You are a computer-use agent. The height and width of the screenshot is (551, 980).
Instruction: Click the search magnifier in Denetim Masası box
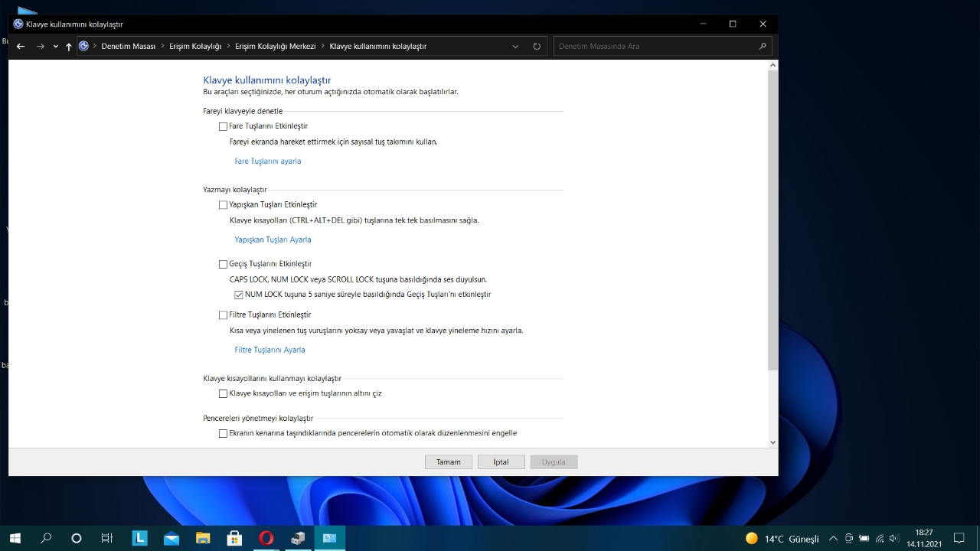click(x=763, y=47)
